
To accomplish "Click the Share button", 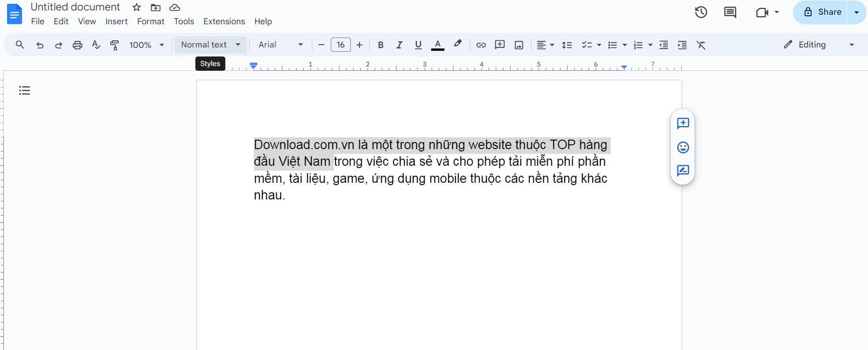I will coord(822,12).
